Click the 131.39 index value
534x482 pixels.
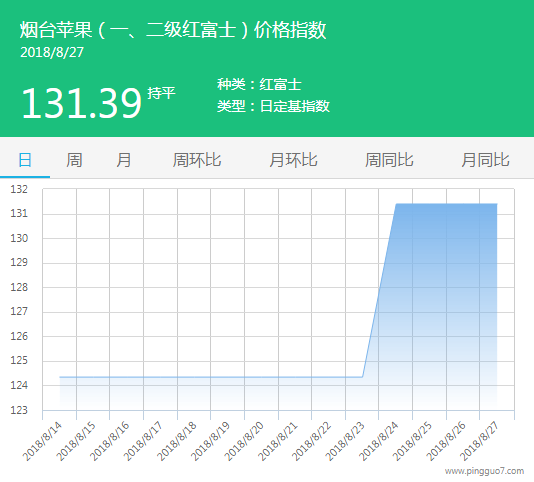pos(81,103)
